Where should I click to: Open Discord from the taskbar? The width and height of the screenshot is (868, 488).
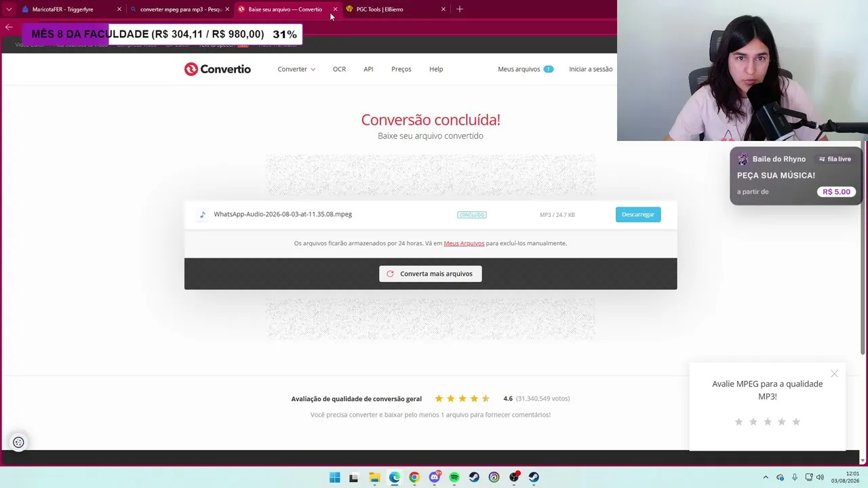[435, 477]
